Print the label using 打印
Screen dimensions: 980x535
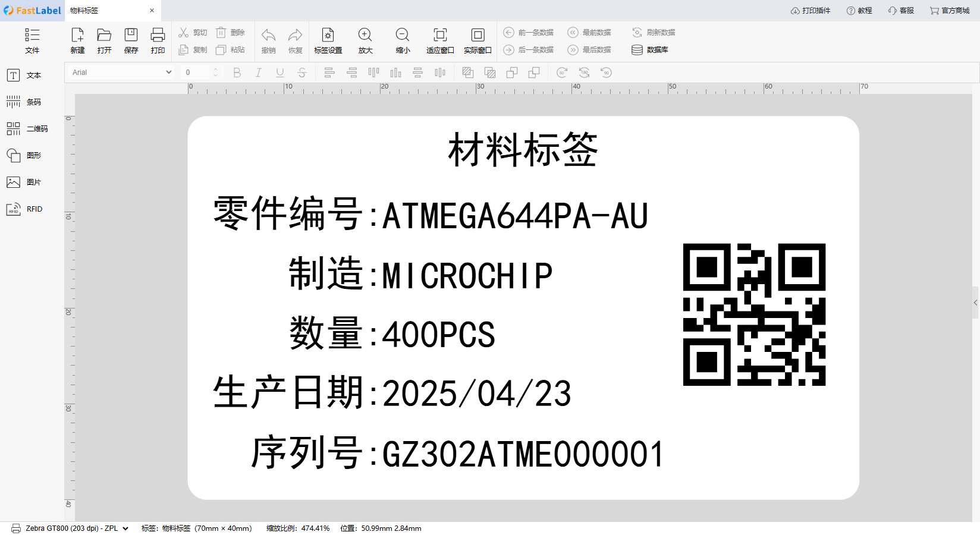[x=158, y=41]
